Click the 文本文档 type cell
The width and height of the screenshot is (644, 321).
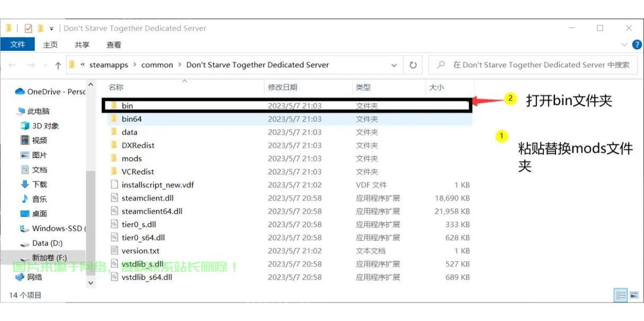[x=371, y=251]
